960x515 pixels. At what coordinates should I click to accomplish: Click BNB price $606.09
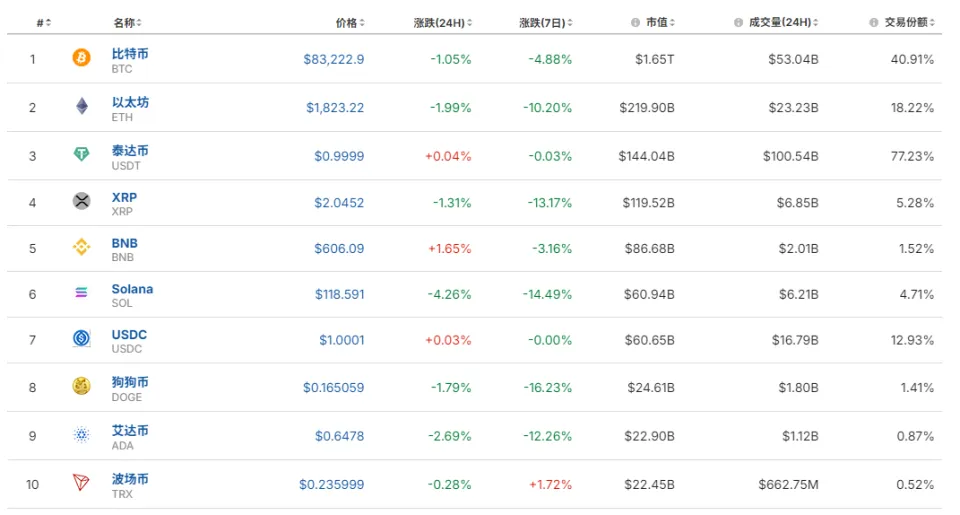(x=339, y=249)
